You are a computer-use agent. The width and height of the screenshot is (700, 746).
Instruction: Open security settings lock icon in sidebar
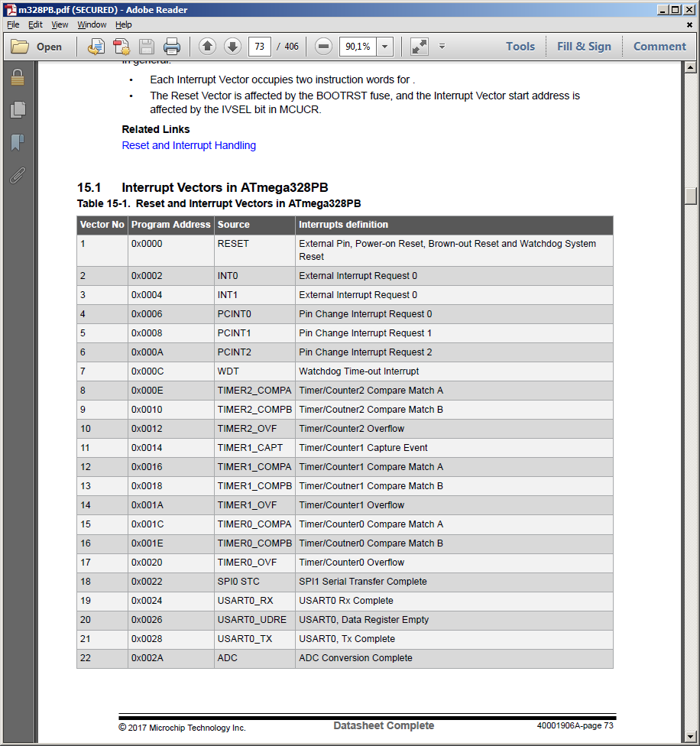point(18,77)
